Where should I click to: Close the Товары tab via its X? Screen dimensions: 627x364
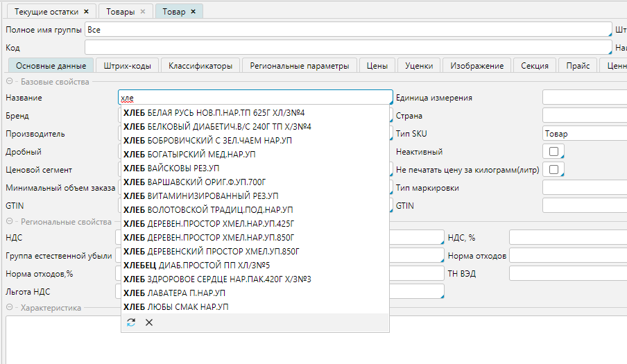(143, 12)
